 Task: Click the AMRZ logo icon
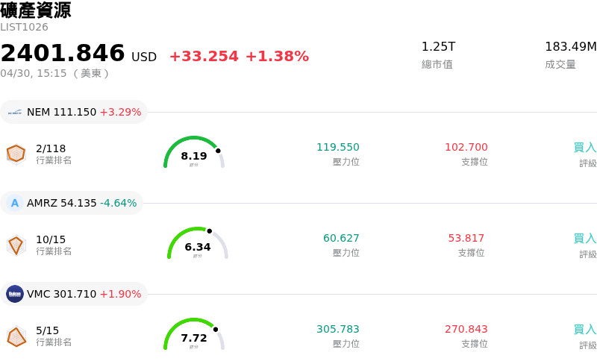pyautogui.click(x=15, y=203)
